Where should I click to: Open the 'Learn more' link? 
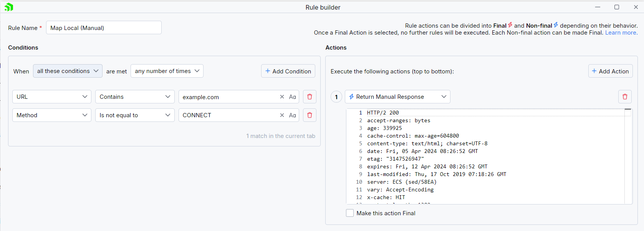click(x=621, y=32)
